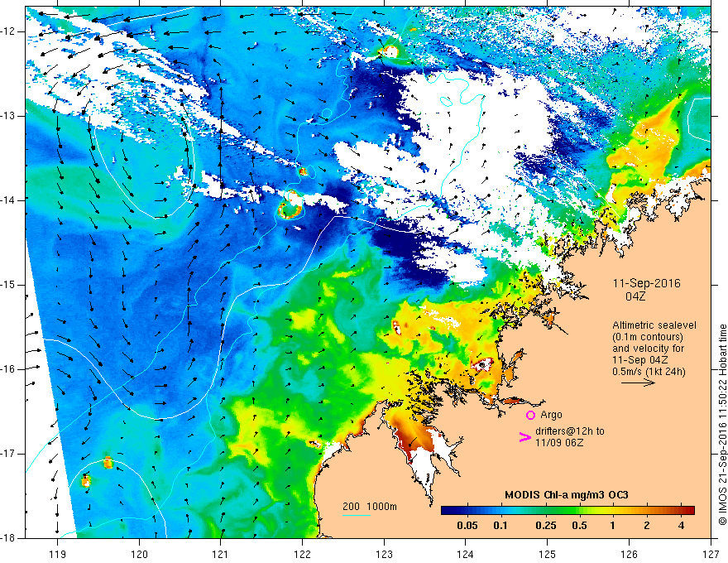Screen dimensions: 728x563
Task: Click the 127 longitude axis label
Action: (711, 554)
